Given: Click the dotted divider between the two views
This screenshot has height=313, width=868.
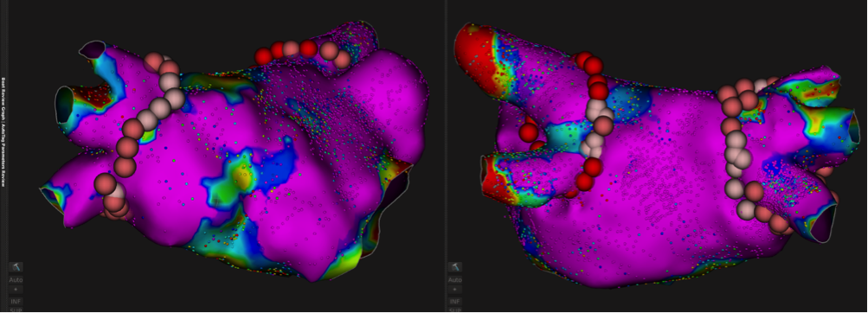Looking at the screenshot, I should point(446,156).
